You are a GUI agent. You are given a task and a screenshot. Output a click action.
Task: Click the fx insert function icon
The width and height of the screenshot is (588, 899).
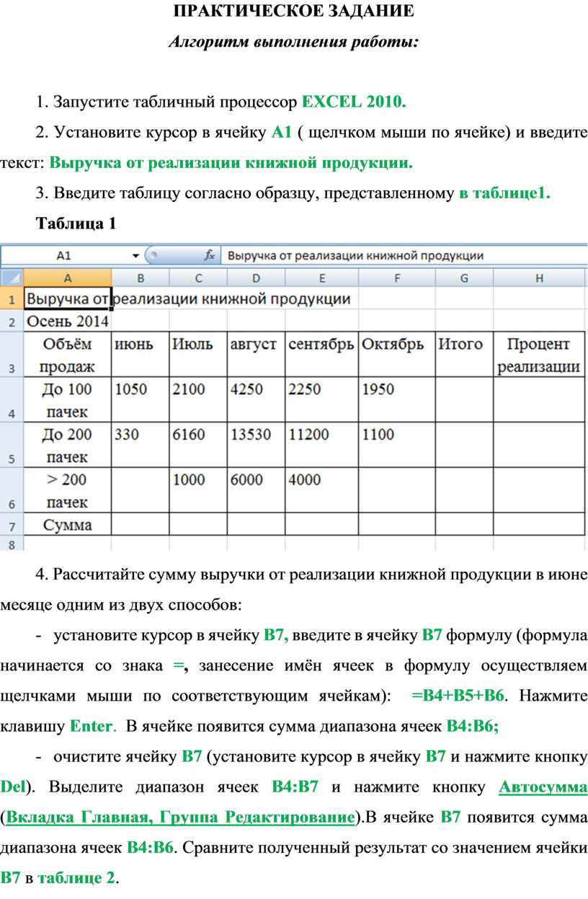click(x=210, y=255)
